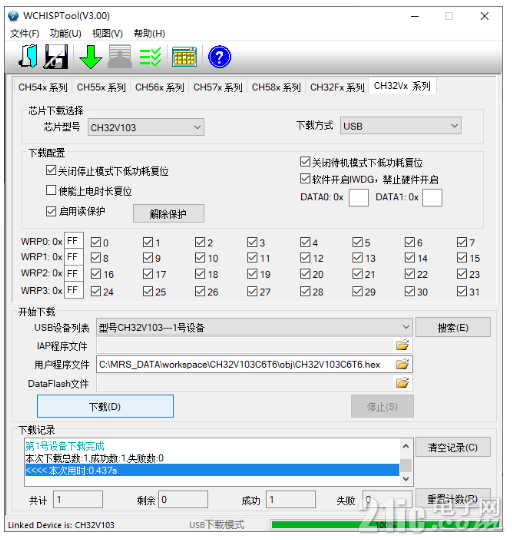
Task: Click the 下载(D) download button
Action: [x=105, y=406]
